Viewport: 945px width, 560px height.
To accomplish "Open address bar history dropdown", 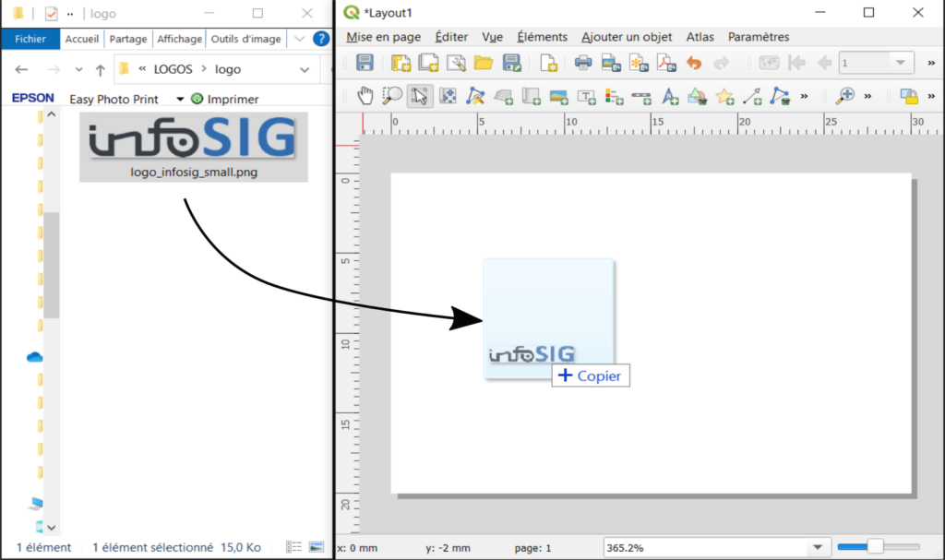I will 305,70.
